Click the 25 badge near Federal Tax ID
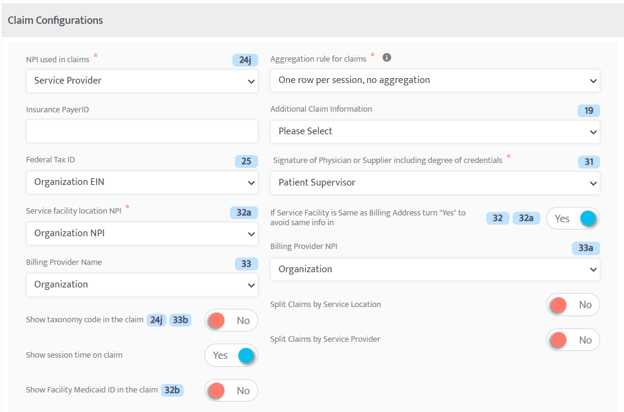 point(246,161)
